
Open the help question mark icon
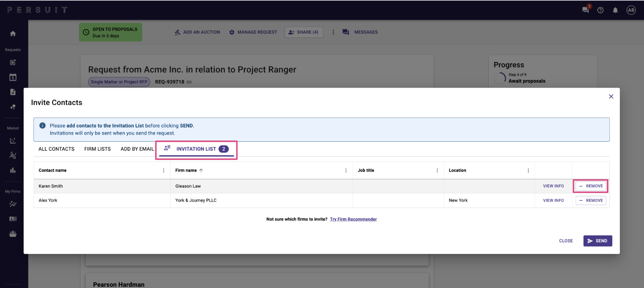pyautogui.click(x=600, y=10)
